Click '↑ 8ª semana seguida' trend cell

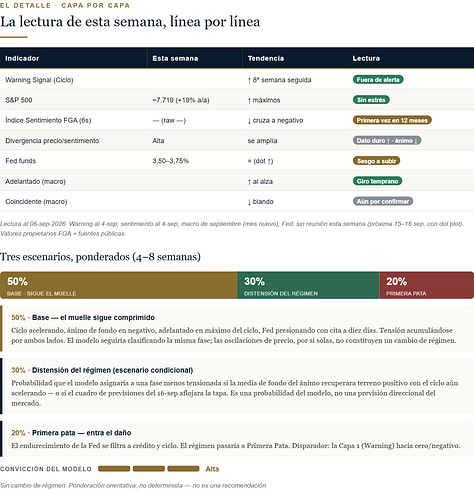tap(279, 80)
